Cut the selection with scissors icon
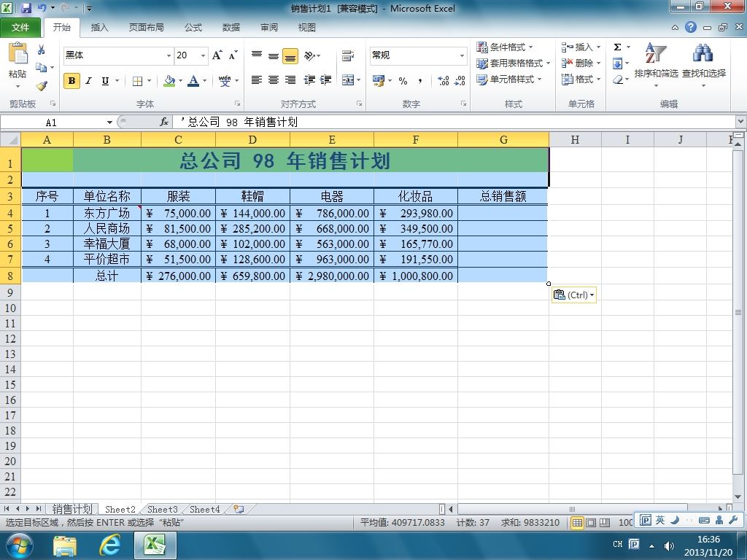747x560 pixels. click(x=42, y=50)
